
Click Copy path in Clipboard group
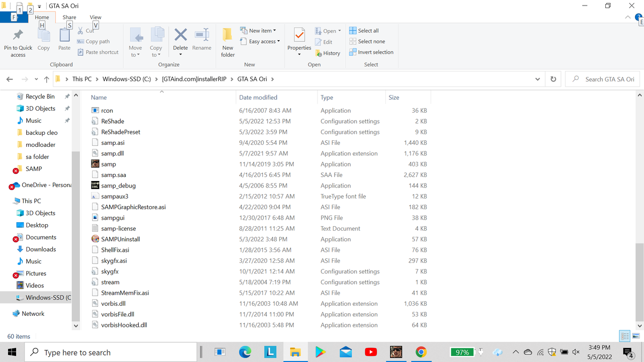94,42
